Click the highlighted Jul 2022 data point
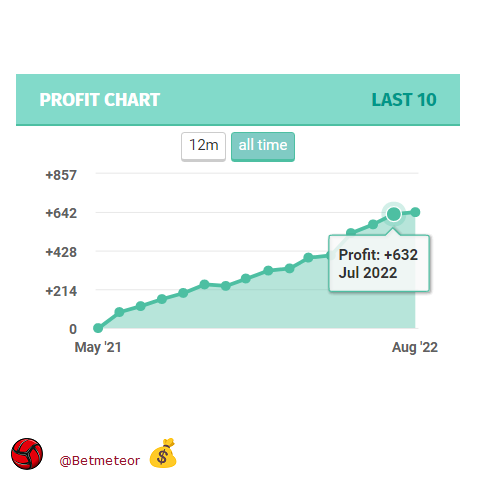Viewport: 480px width, 480px height. click(x=394, y=214)
